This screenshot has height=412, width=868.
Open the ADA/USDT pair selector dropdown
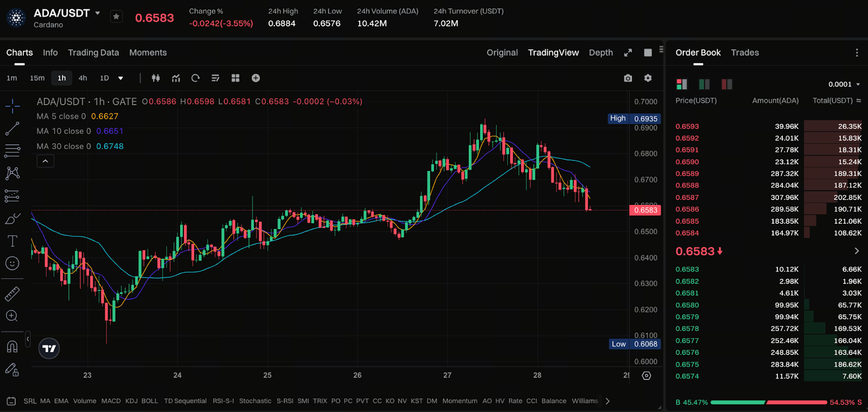point(98,13)
